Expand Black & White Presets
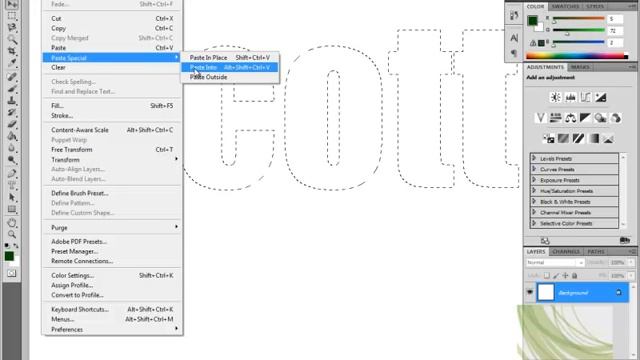Viewport: 640px width, 360px height. 534,201
